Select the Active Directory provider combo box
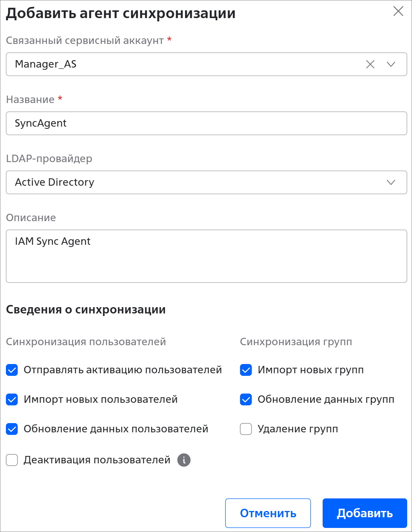 192,182
